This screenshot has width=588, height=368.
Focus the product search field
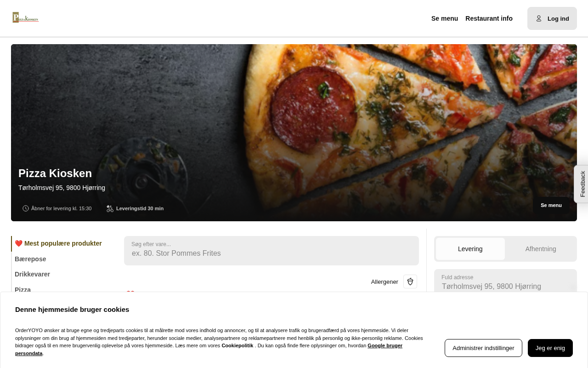click(x=271, y=251)
